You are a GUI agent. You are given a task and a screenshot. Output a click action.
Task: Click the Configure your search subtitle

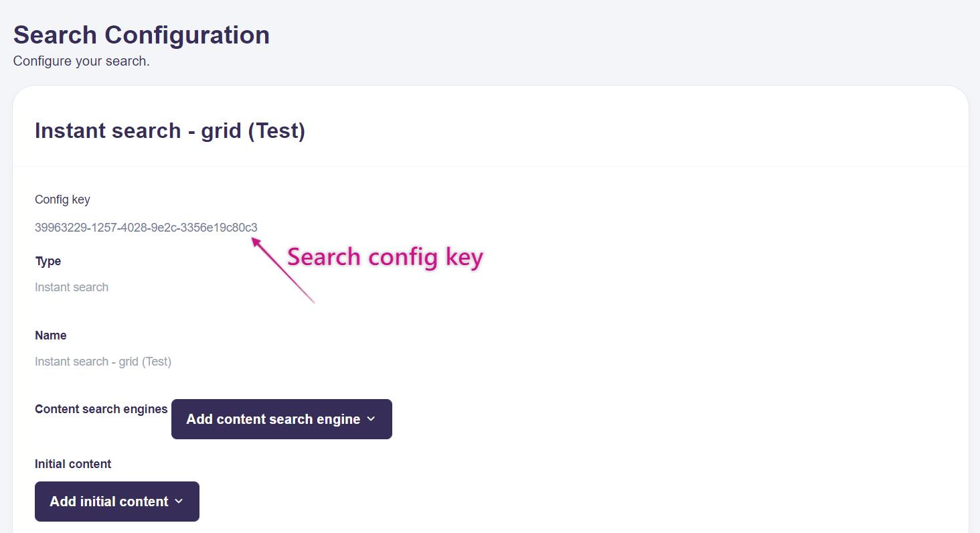82,61
